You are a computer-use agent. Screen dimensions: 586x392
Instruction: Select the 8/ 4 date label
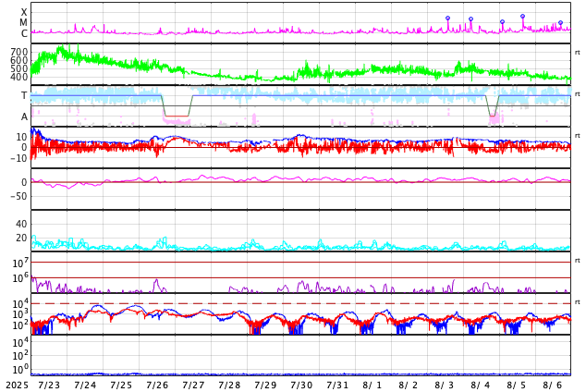click(481, 386)
